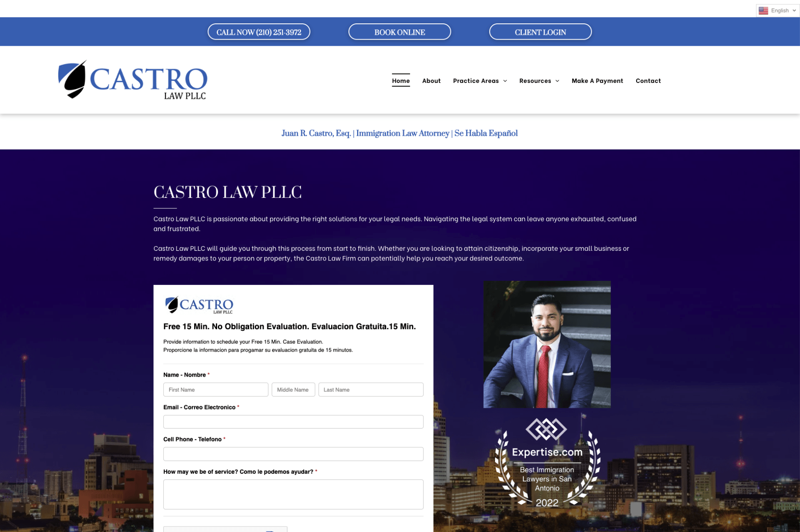Image resolution: width=800 pixels, height=532 pixels.
Task: Click the attorney portrait photo
Action: (x=547, y=344)
